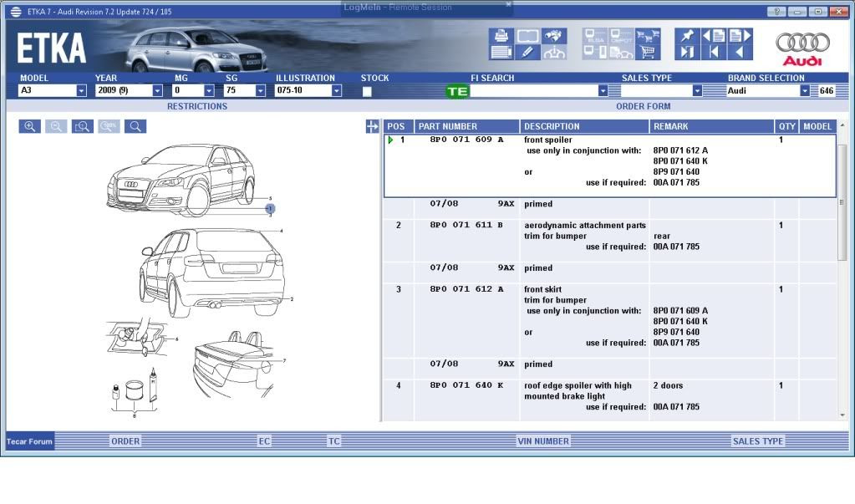
Task: Open the single shopping cart
Action: pos(648,53)
